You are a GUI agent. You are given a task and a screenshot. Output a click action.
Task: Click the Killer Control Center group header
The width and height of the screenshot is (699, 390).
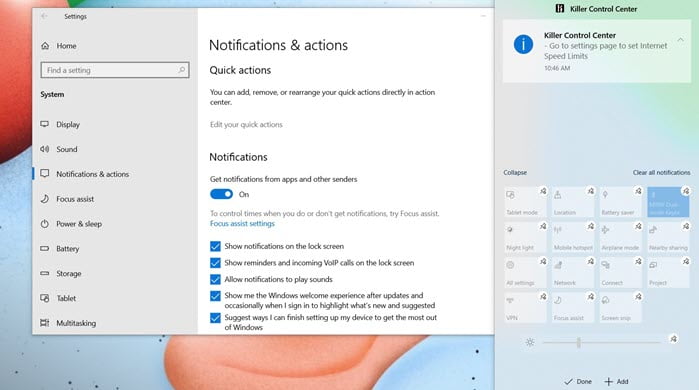coord(596,9)
